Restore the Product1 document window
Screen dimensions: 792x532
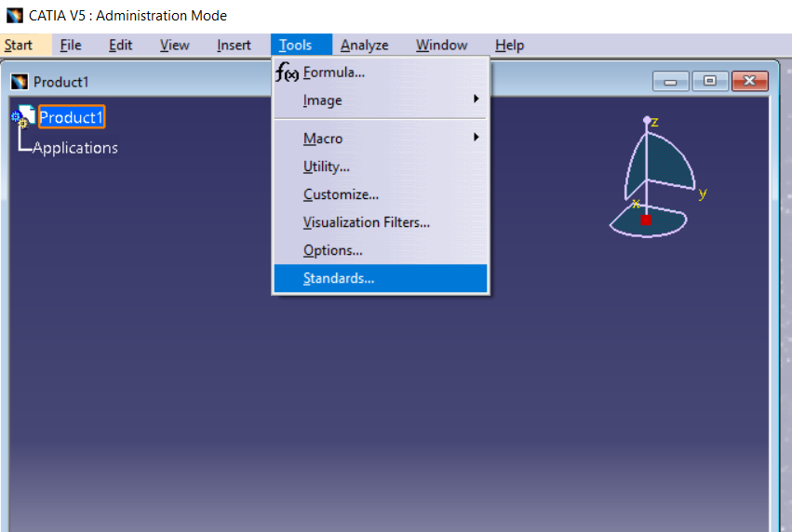coord(710,81)
